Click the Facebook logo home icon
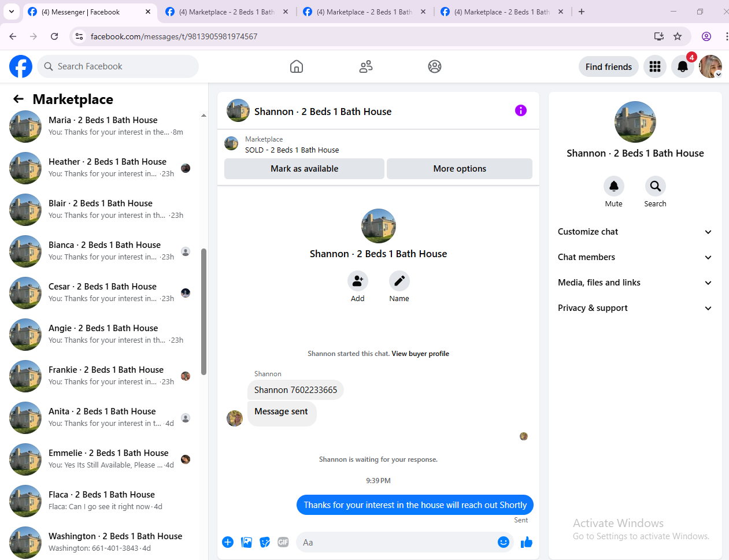 (x=21, y=66)
